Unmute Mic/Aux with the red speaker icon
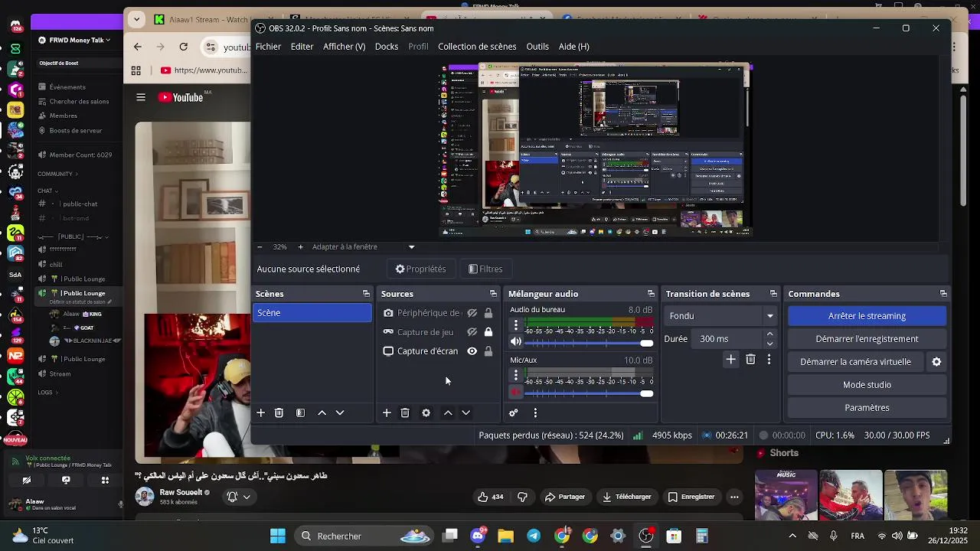 (515, 393)
